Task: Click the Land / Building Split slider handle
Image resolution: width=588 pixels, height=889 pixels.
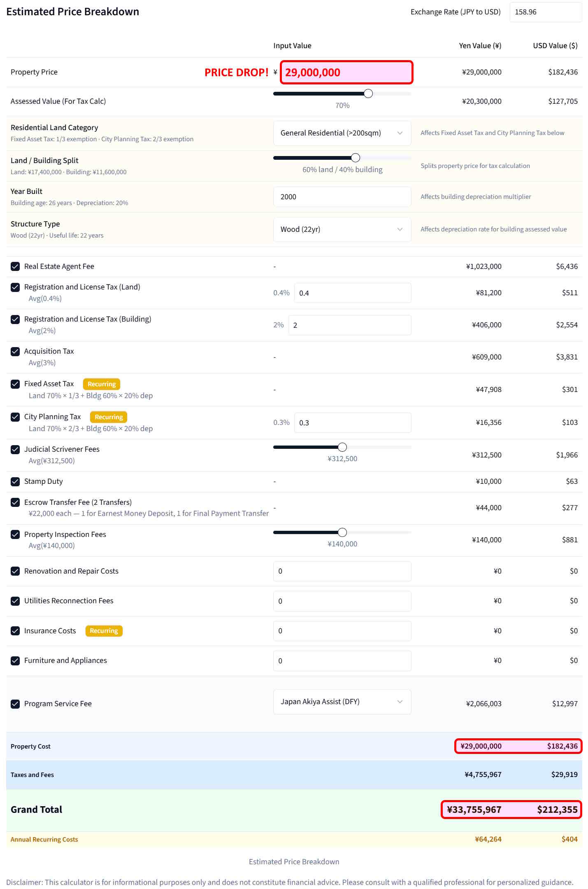Action: 356,158
